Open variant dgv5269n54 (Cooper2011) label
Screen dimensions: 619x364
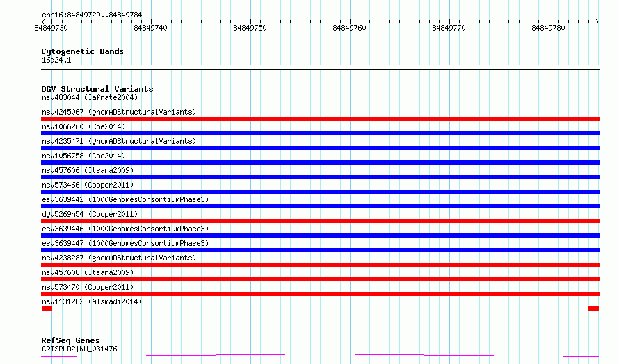click(90, 214)
